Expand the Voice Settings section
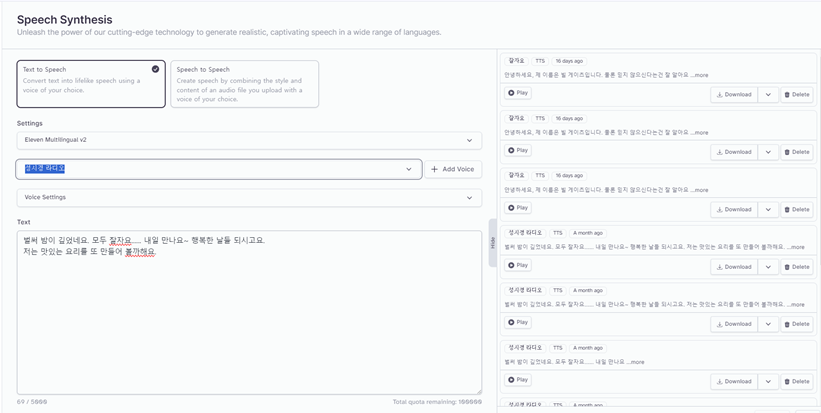This screenshot has height=413, width=821. point(249,198)
